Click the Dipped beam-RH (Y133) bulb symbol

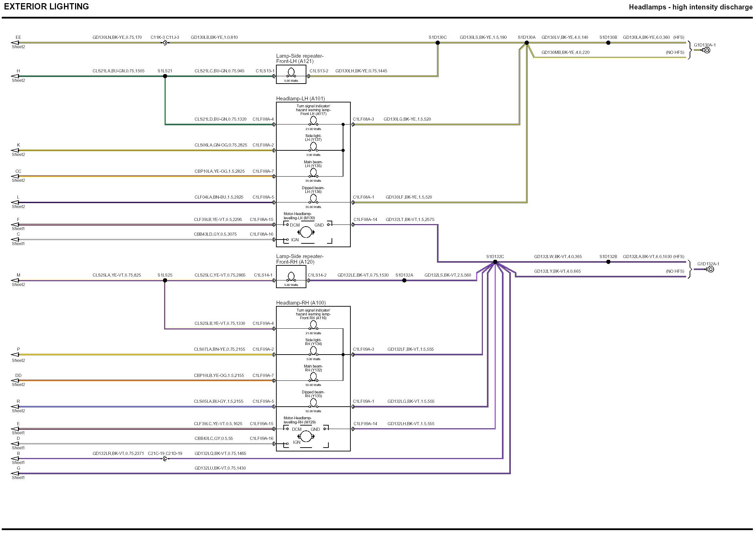(313, 403)
